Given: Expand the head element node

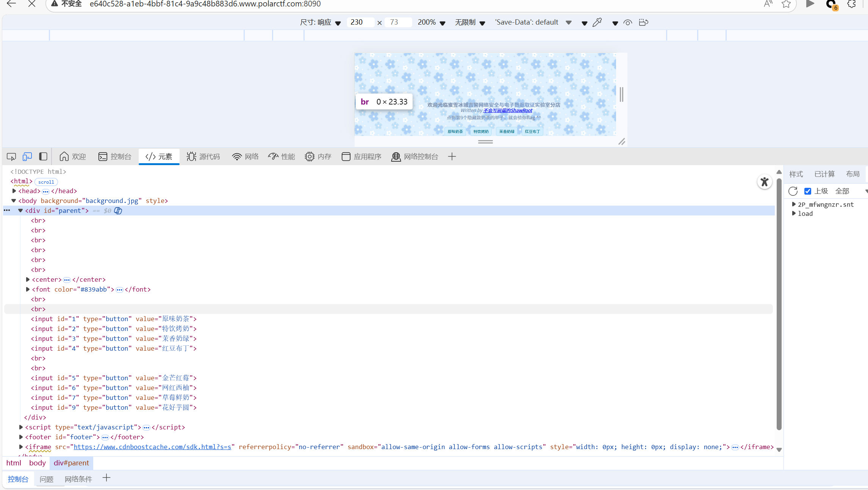Looking at the screenshot, I should (x=14, y=191).
